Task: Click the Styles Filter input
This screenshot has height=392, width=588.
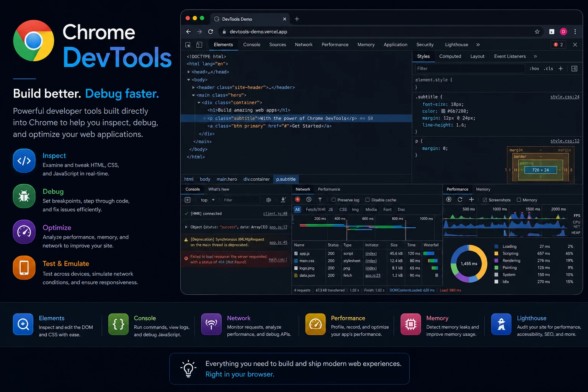Action: coord(470,69)
